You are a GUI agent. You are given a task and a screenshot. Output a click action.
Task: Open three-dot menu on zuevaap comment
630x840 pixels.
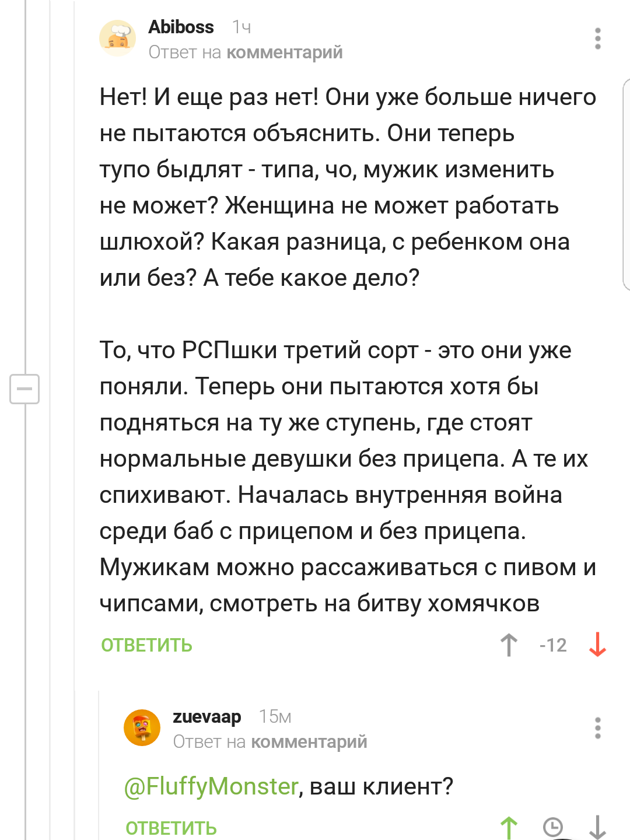point(597,728)
